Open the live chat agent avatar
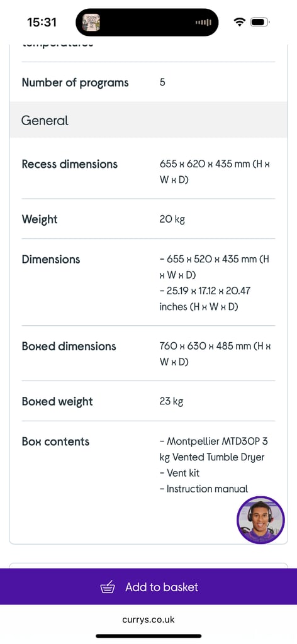Screen dimensions: 297x644 (261, 520)
